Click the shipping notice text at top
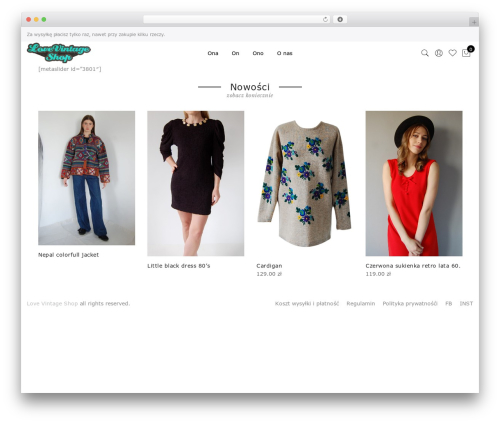Image resolution: width=500 pixels, height=423 pixels. pos(96,34)
